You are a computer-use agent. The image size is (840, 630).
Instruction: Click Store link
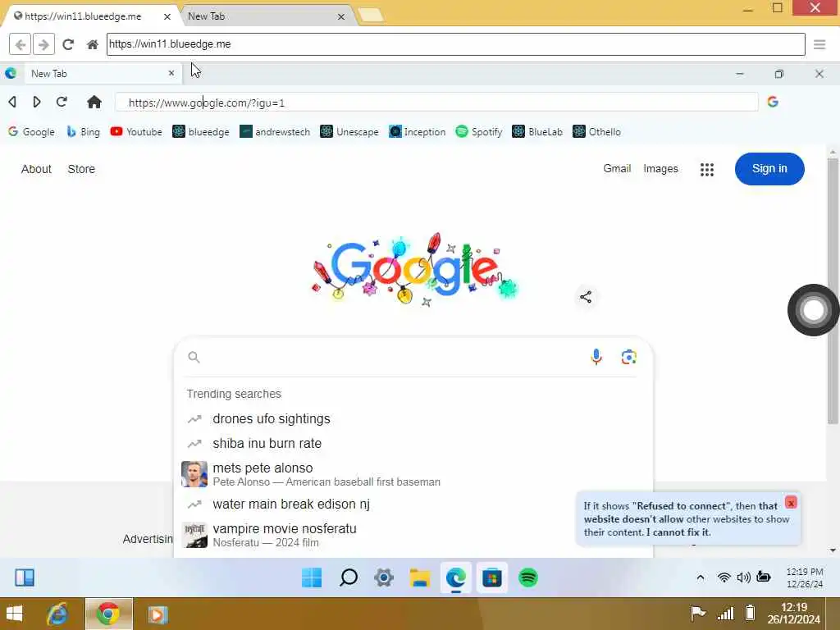tap(81, 169)
